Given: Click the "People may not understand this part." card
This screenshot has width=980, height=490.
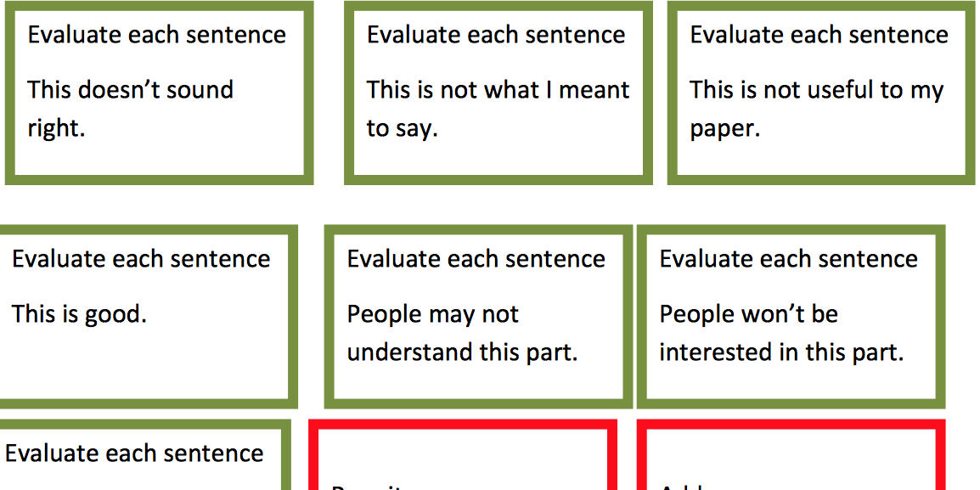Looking at the screenshot, I should [x=478, y=317].
